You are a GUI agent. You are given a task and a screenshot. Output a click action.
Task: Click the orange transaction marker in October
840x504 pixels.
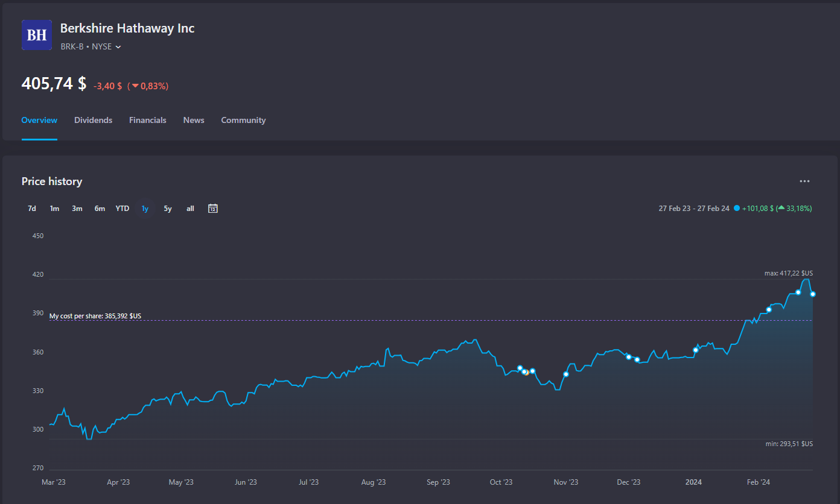(526, 373)
